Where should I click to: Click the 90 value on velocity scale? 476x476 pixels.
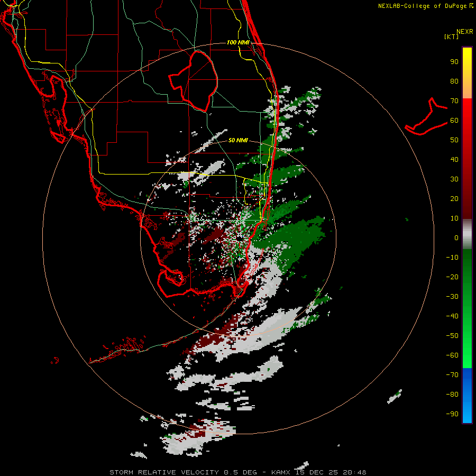point(454,62)
